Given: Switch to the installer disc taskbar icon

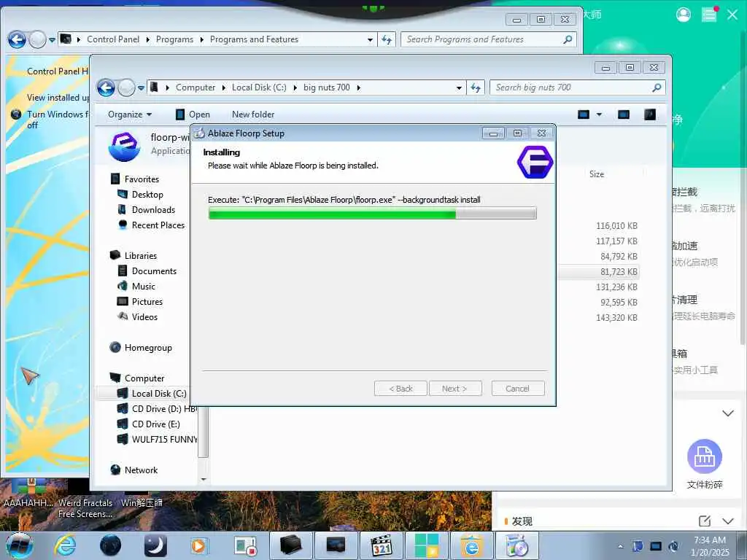Looking at the screenshot, I should (517, 545).
